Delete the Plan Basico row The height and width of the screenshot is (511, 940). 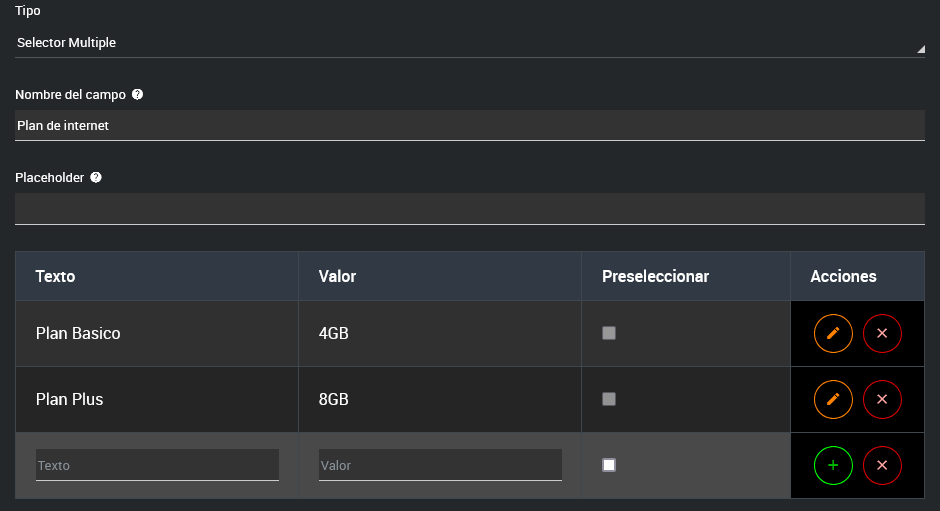pyautogui.click(x=882, y=333)
